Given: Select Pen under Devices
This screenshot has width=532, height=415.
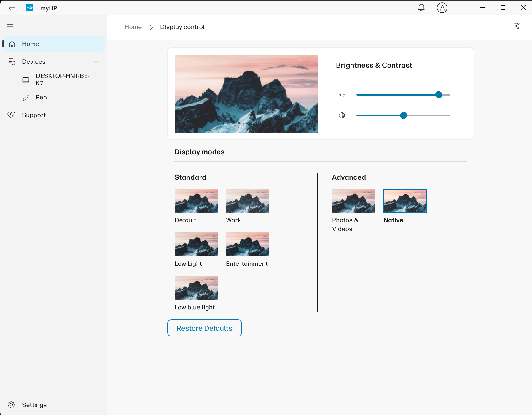Looking at the screenshot, I should (41, 97).
